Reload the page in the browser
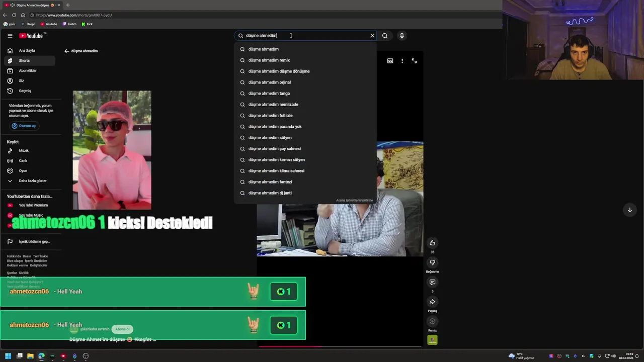The height and width of the screenshot is (362, 644). pos(14,15)
